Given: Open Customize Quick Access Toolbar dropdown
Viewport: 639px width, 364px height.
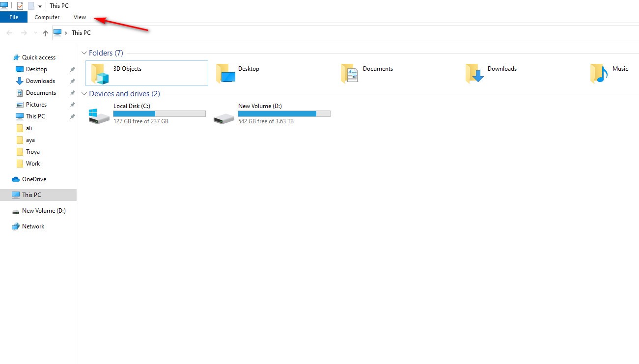Looking at the screenshot, I should tap(40, 6).
